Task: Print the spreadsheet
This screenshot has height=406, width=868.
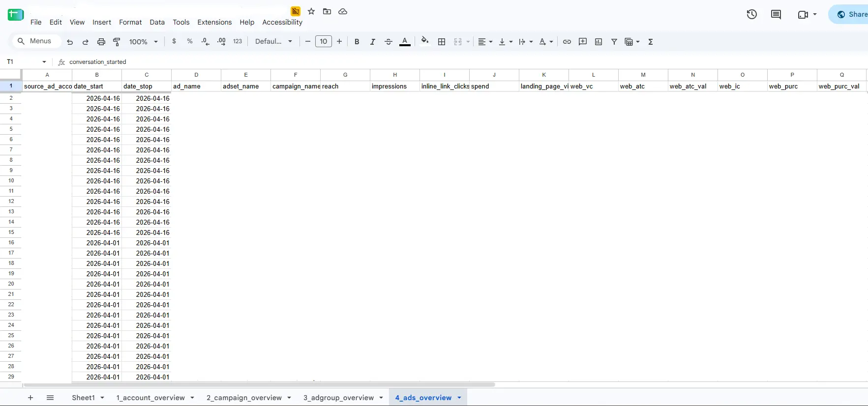Action: (x=101, y=42)
